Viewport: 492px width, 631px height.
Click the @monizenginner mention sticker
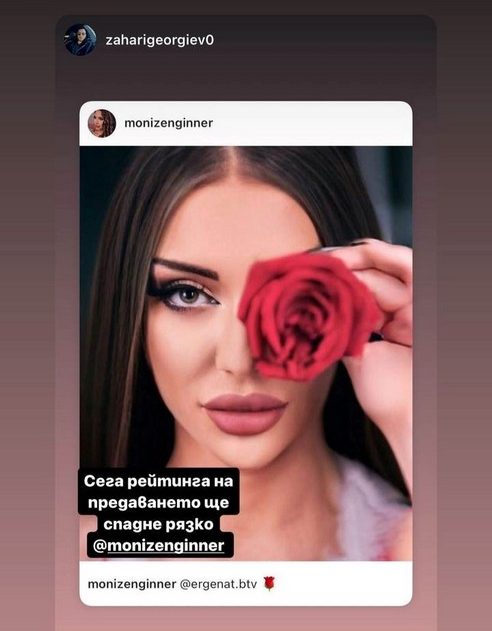160,546
